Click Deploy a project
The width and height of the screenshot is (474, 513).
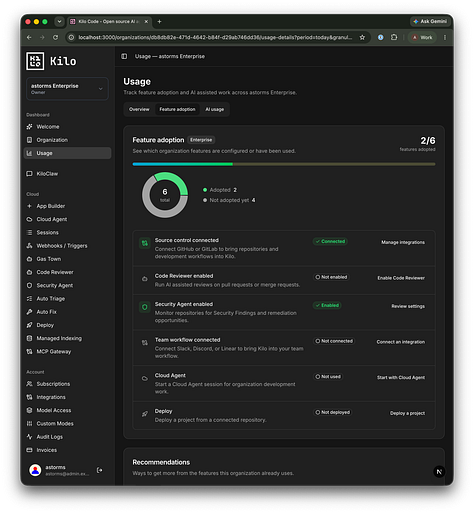point(407,413)
